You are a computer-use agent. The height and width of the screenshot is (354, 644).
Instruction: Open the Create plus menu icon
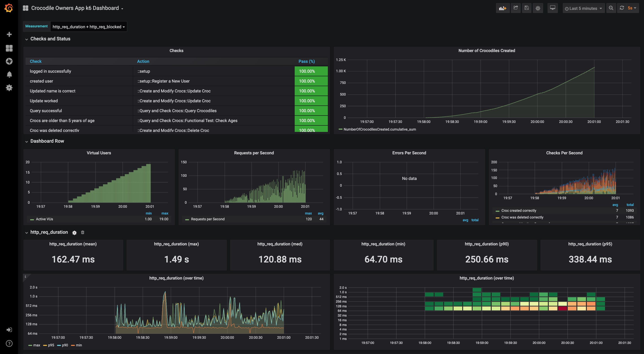click(x=9, y=34)
